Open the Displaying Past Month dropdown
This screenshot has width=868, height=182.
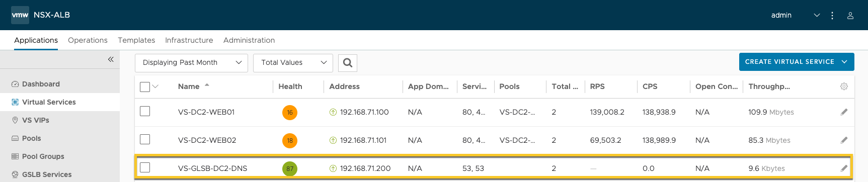[x=192, y=63]
